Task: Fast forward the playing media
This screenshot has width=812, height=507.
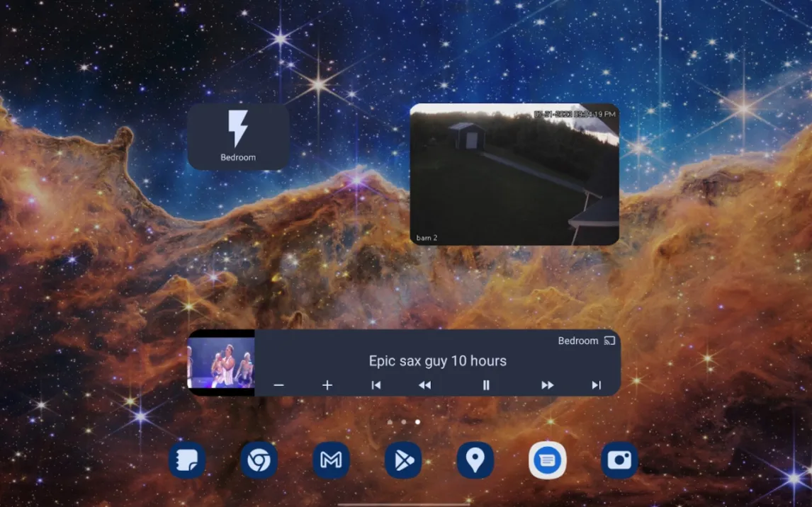Action: click(x=547, y=385)
